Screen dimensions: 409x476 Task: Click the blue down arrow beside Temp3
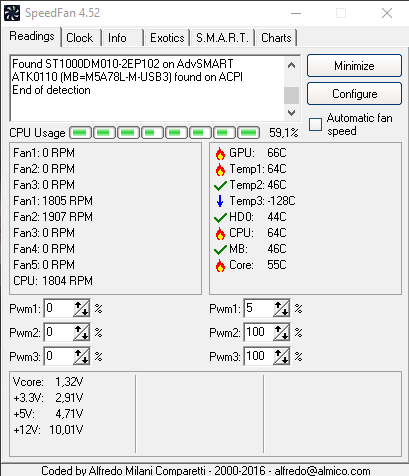pos(220,201)
